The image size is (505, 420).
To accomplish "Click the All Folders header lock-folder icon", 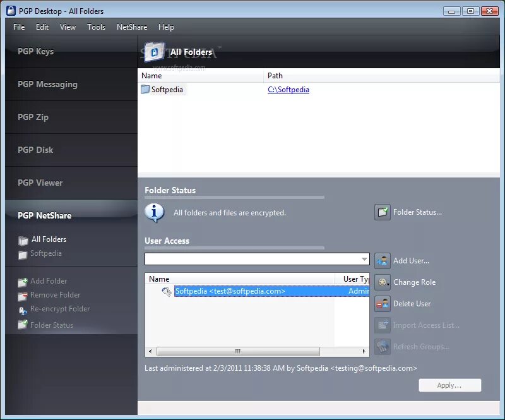I will pos(155,52).
